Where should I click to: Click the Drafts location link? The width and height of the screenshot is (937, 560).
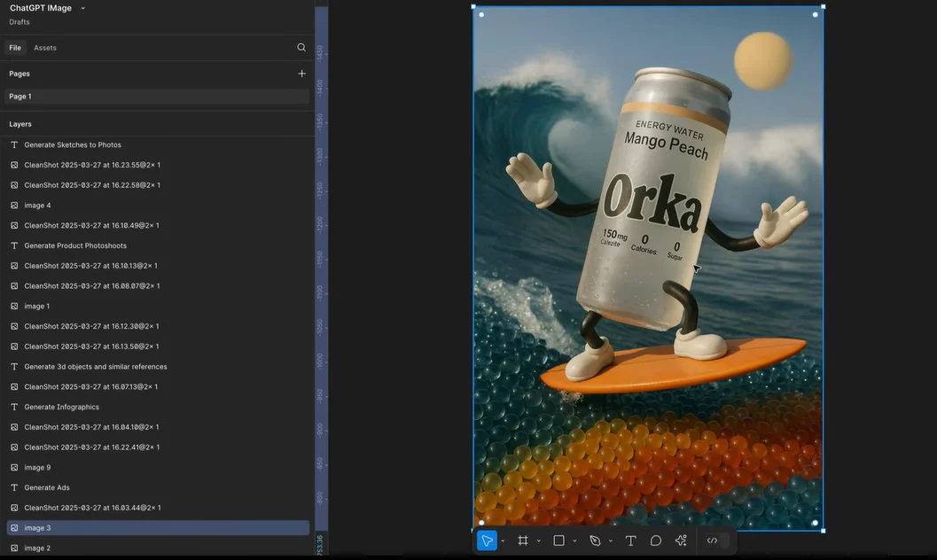coord(20,22)
